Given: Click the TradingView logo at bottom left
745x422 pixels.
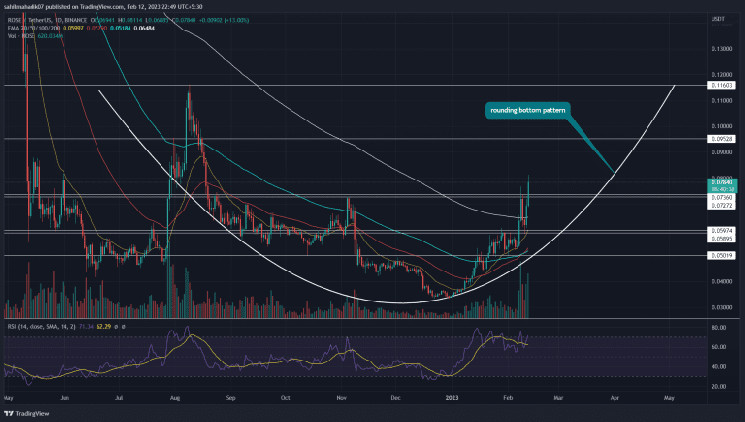Looking at the screenshot, I should [x=27, y=413].
